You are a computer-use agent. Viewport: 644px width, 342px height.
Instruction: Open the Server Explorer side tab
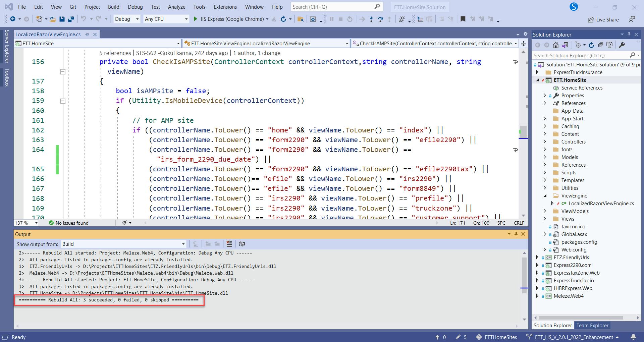pyautogui.click(x=7, y=46)
